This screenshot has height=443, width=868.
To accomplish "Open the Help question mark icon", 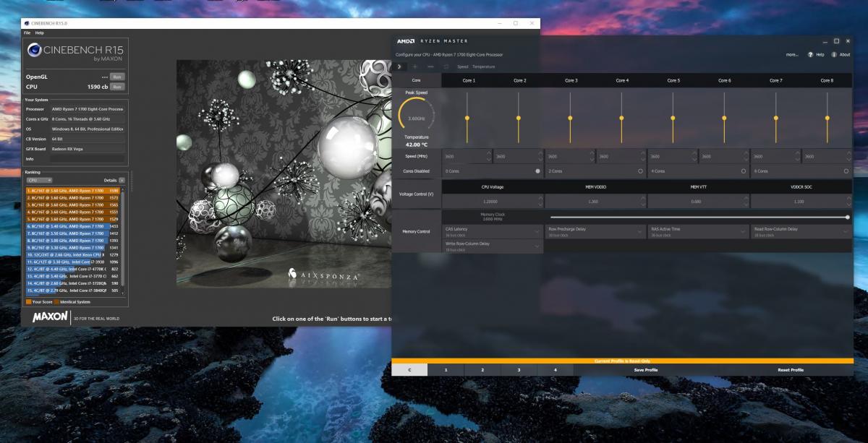I will [810, 55].
